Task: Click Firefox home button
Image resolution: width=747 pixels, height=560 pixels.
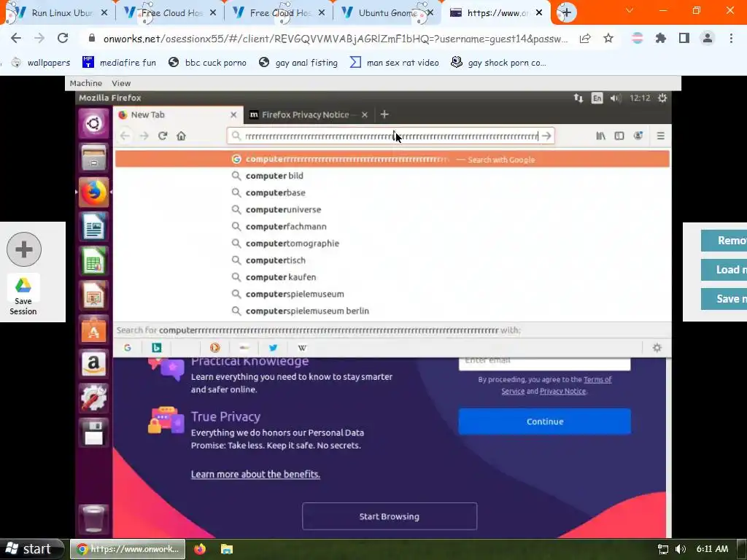Action: pyautogui.click(x=181, y=136)
